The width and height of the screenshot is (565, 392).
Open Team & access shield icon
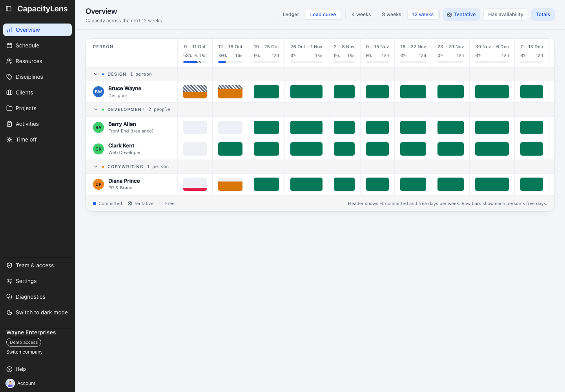click(x=9, y=265)
